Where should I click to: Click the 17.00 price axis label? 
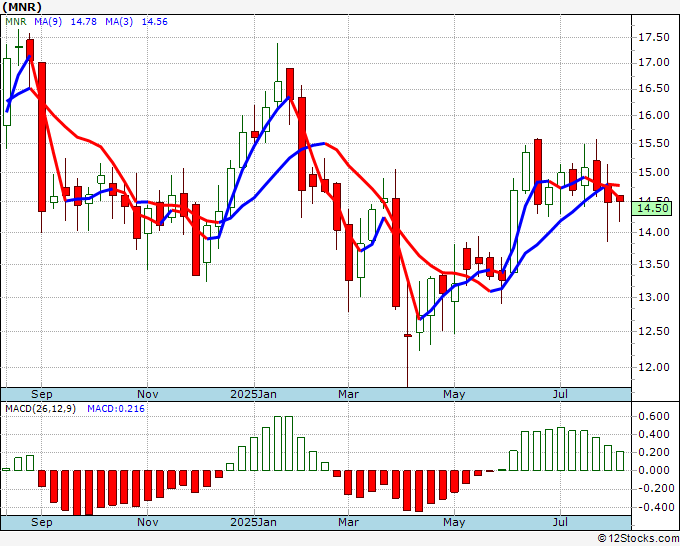tap(654, 62)
